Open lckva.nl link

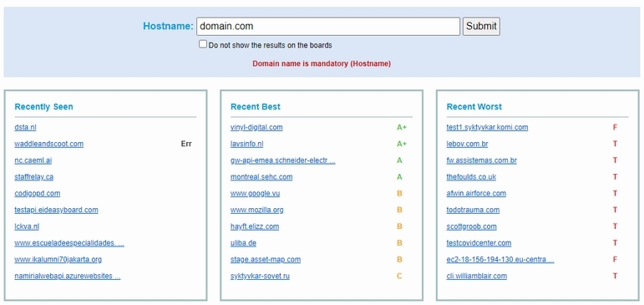pyautogui.click(x=27, y=226)
